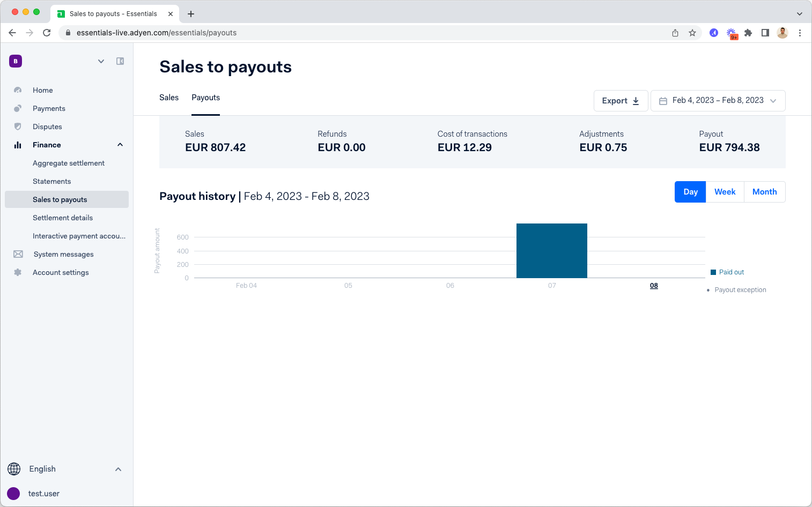
Task: Click the Feb 04 axis label
Action: [246, 286]
